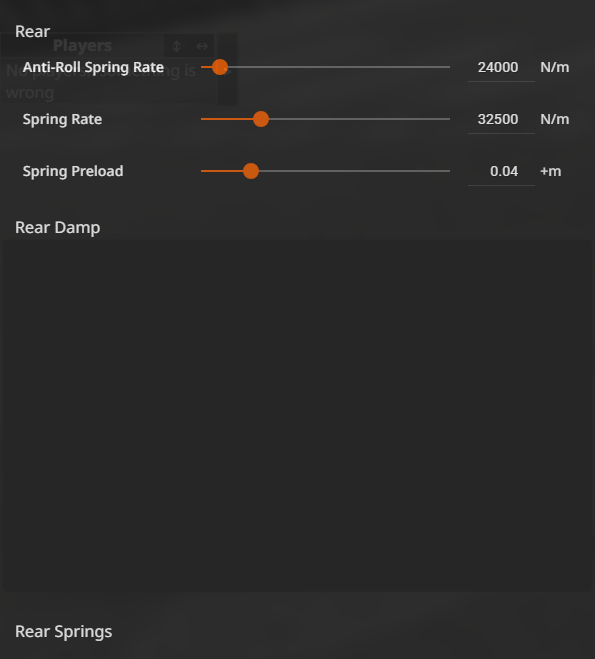This screenshot has height=659, width=595.
Task: Click the Spring Preload label
Action: click(x=73, y=171)
